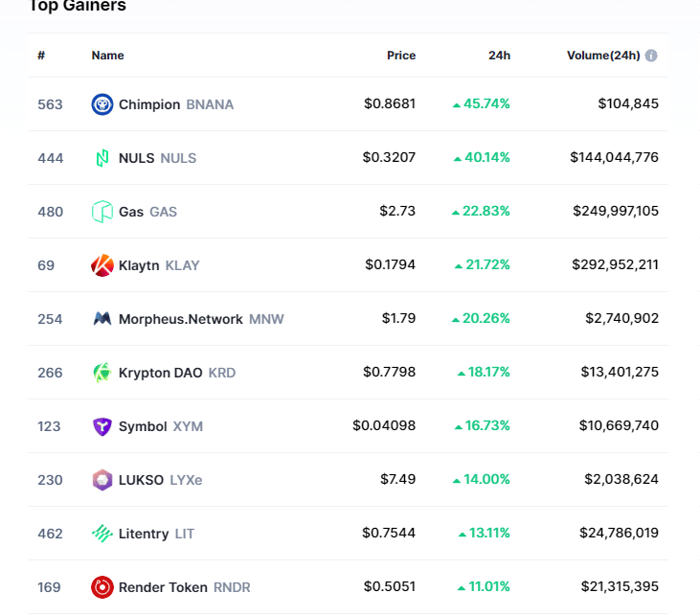Click the NULS coin logo icon
The image size is (700, 616).
102,158
